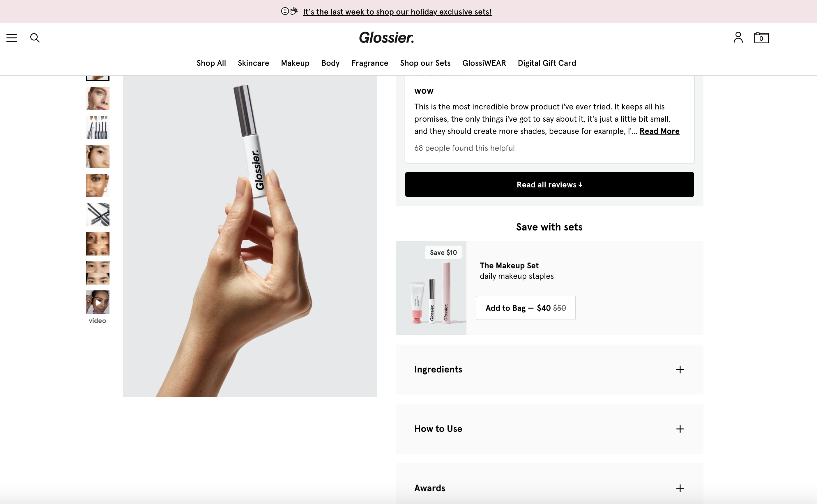Click the Glossier logo
The width and height of the screenshot is (817, 504).
click(x=386, y=37)
